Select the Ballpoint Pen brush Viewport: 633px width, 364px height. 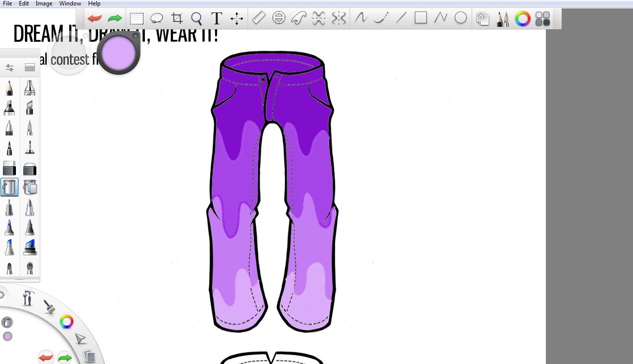point(9,128)
